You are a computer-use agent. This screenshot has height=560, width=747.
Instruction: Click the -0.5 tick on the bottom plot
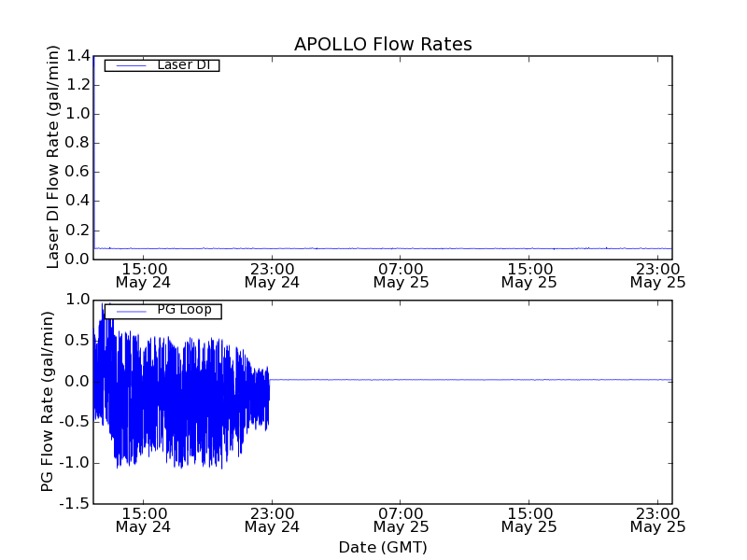point(75,422)
